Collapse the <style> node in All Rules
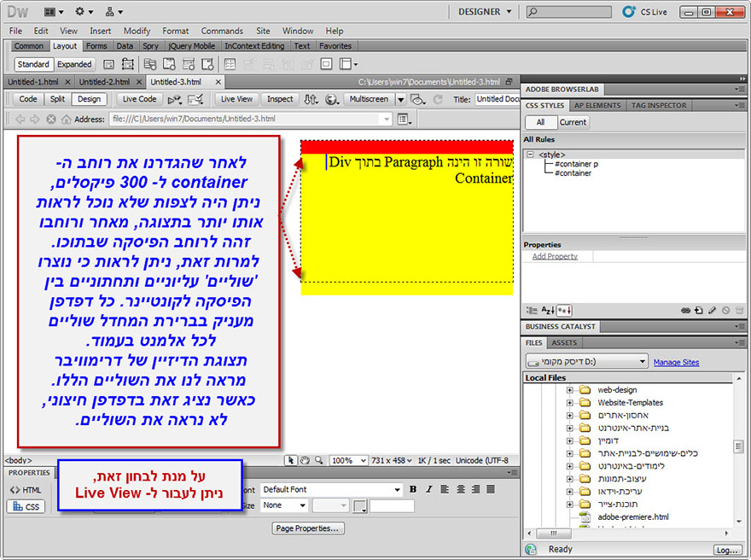The height and width of the screenshot is (560, 751). (530, 155)
